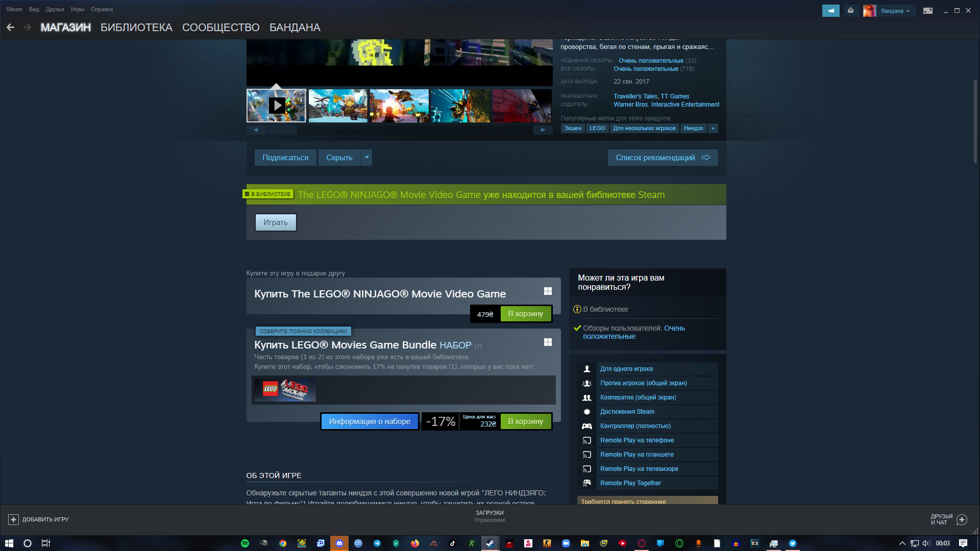Switch to МАГАЗИН tab
This screenshot has height=551, width=980.
(x=66, y=28)
